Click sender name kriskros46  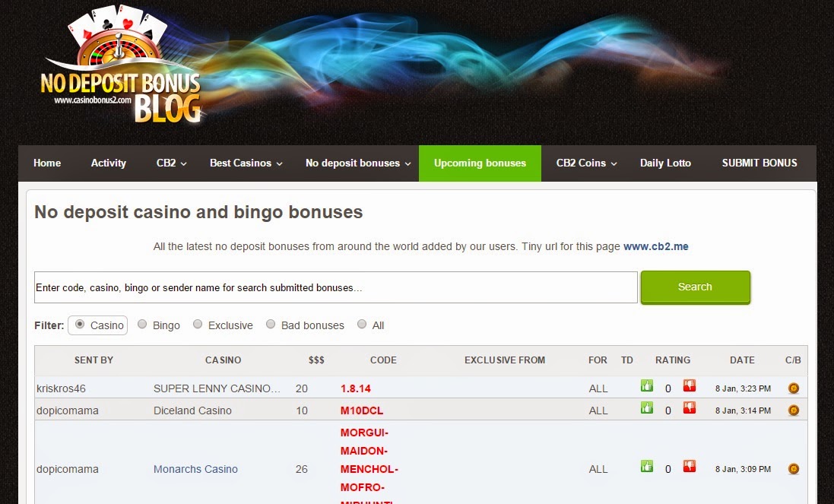point(61,388)
